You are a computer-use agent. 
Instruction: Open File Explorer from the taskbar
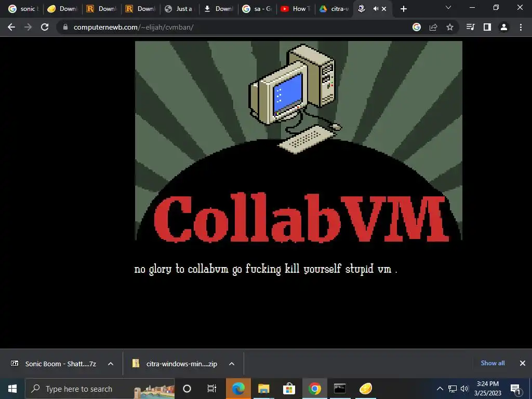click(263, 389)
